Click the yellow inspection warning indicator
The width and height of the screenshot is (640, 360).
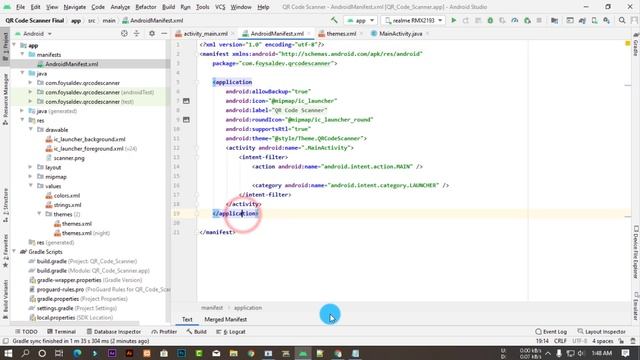[x=628, y=43]
